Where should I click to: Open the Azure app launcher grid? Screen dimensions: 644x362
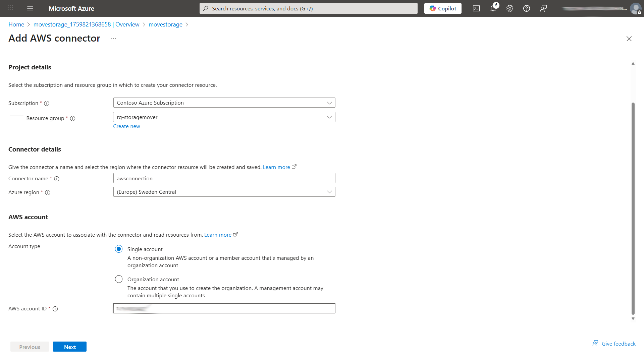(10, 8)
